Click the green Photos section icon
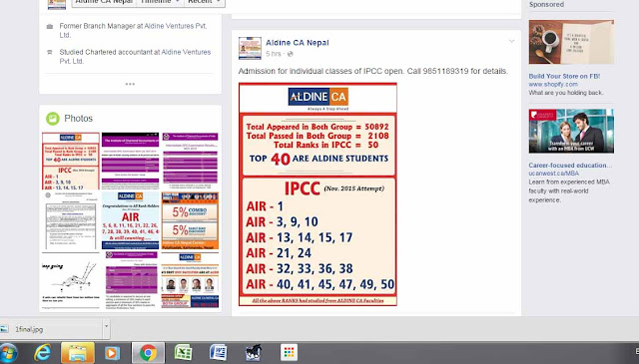 (53, 119)
